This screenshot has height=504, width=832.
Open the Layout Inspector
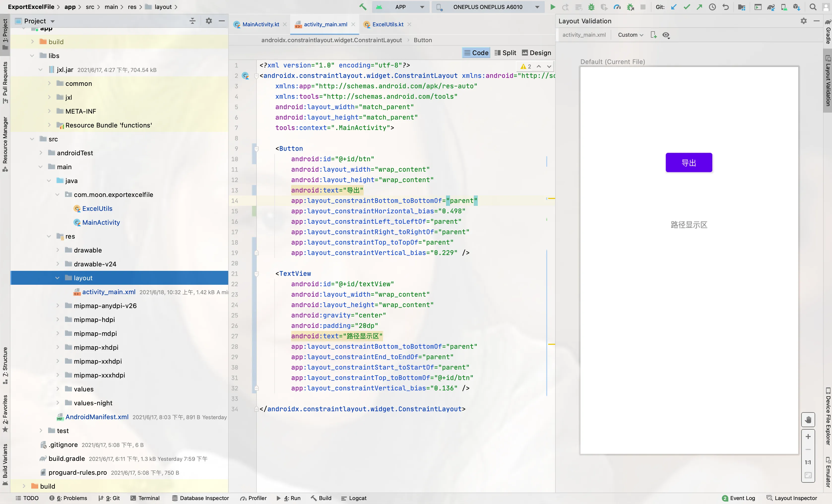pos(792,498)
